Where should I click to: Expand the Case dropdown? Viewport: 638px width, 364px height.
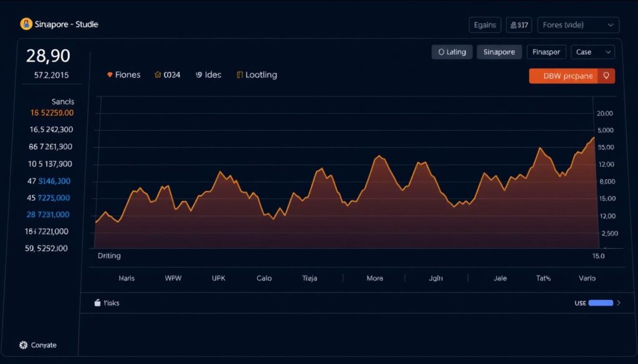tap(595, 52)
